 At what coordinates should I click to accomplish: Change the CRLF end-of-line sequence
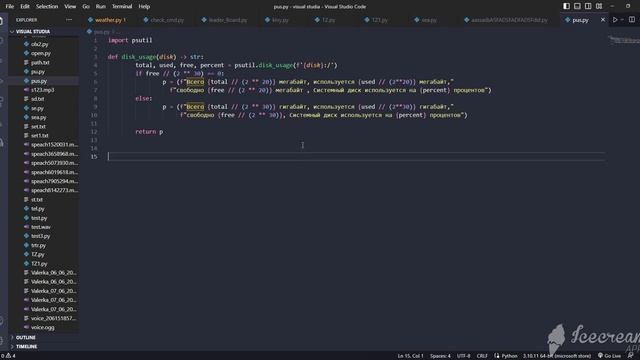tap(482, 356)
